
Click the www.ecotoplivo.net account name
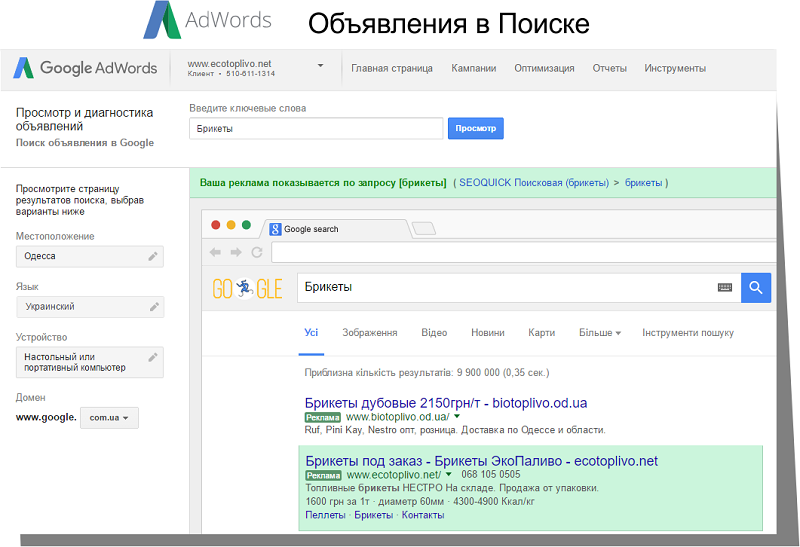(230, 63)
